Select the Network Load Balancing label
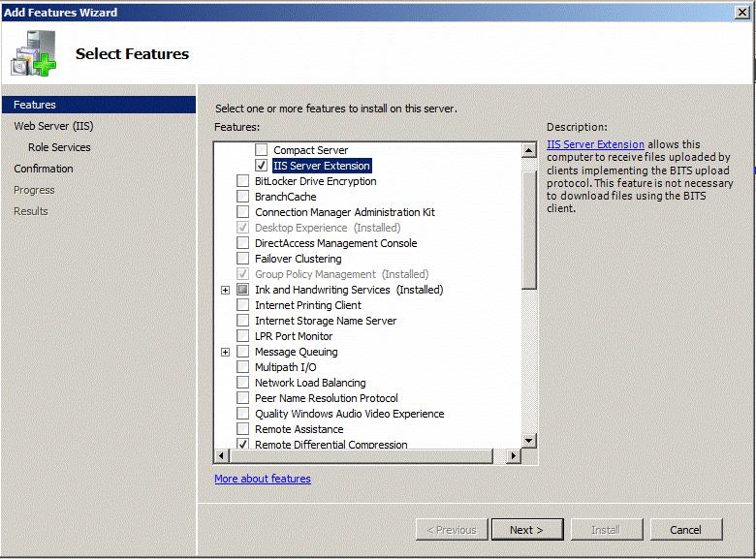756x559 pixels. pyautogui.click(x=310, y=383)
